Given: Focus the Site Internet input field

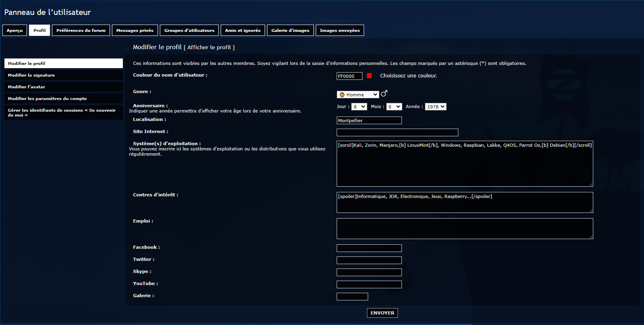Looking at the screenshot, I should coord(397,133).
